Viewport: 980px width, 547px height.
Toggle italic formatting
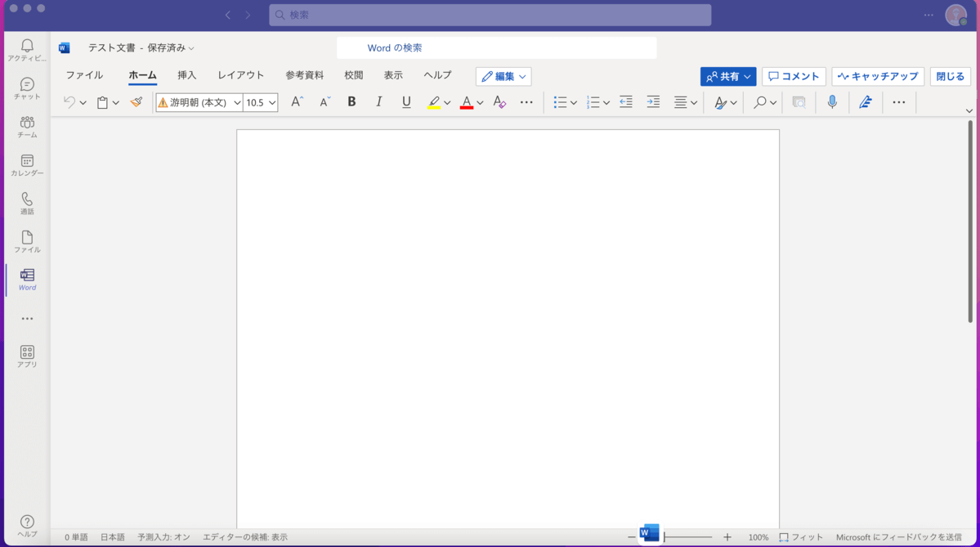click(x=378, y=102)
